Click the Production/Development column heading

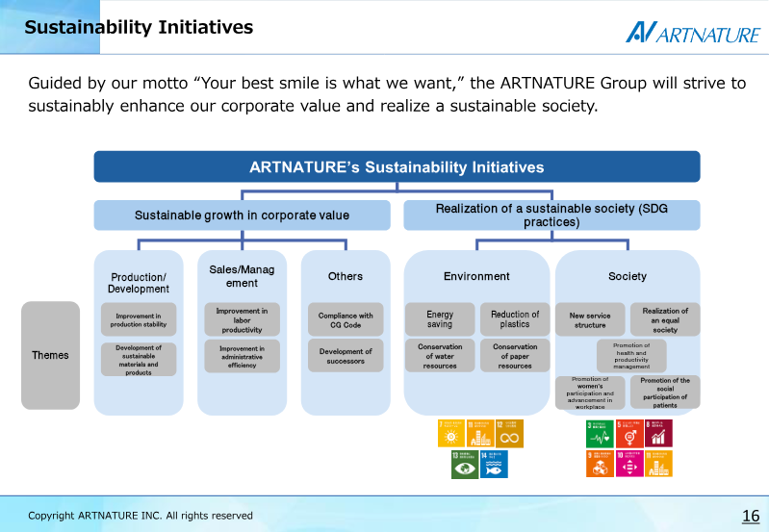point(139,283)
